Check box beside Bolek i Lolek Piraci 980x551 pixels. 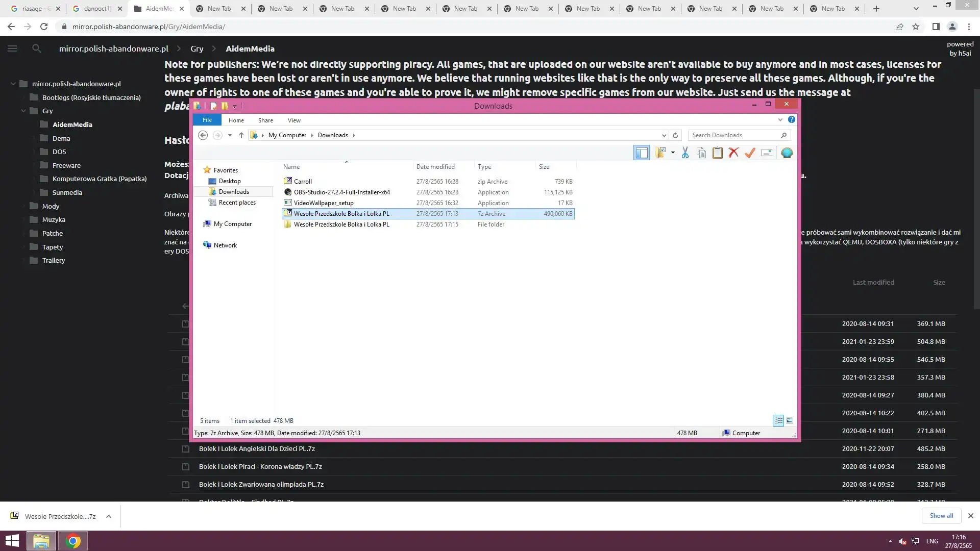(x=186, y=467)
